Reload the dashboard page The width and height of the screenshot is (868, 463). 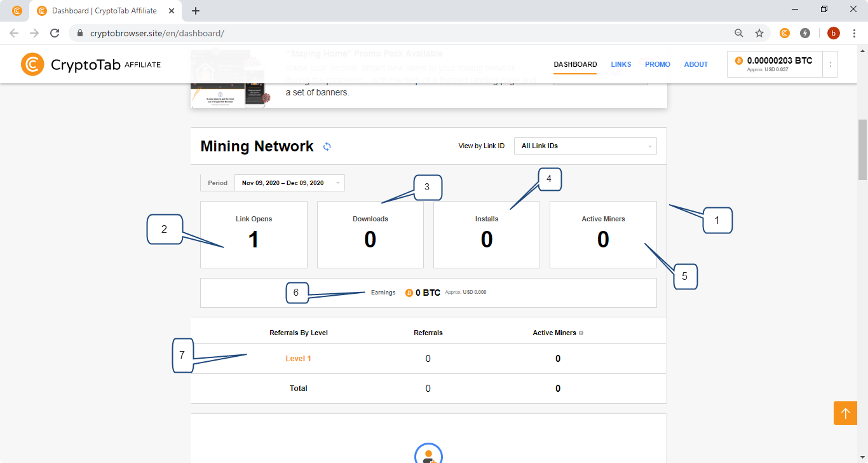55,33
